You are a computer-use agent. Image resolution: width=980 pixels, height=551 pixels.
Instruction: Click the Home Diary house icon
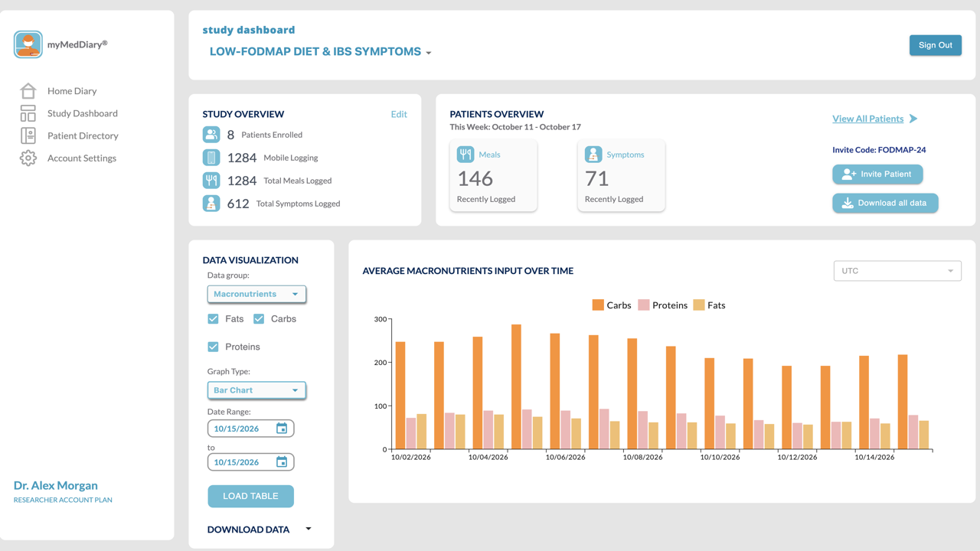click(x=28, y=90)
